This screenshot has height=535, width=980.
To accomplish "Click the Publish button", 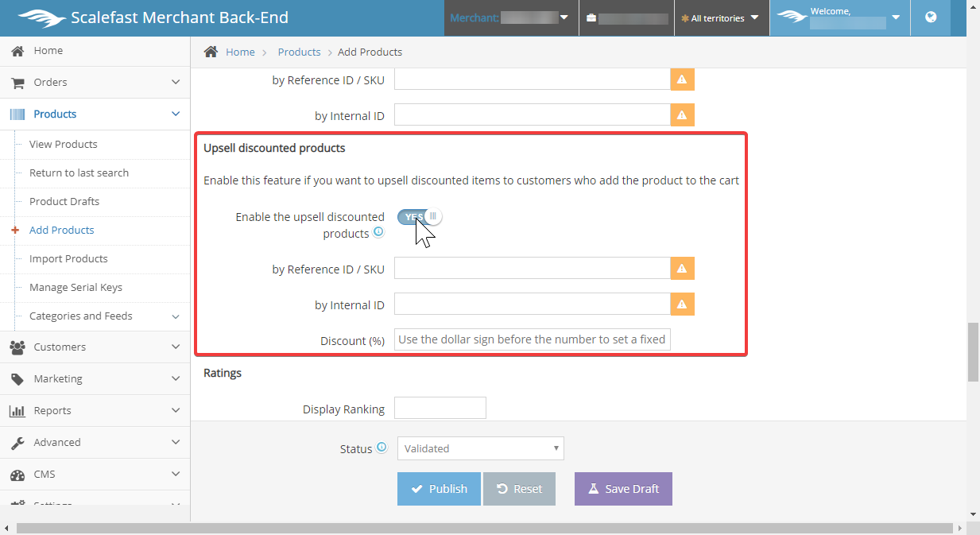I will point(439,489).
